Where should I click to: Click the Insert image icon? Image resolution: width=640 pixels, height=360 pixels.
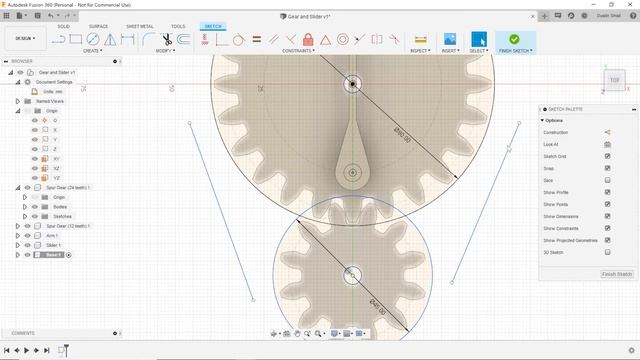click(450, 39)
